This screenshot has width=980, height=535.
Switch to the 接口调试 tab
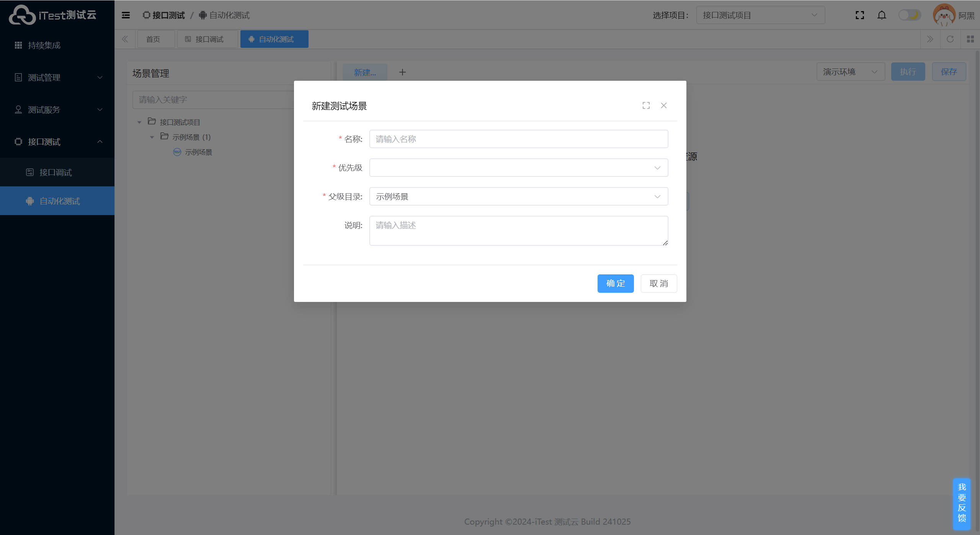(x=207, y=39)
